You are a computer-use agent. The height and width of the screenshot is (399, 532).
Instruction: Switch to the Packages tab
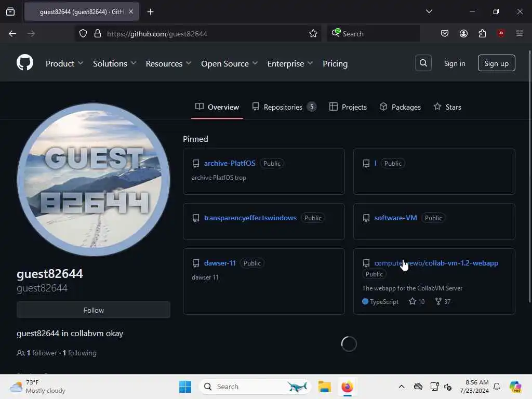pyautogui.click(x=400, y=107)
